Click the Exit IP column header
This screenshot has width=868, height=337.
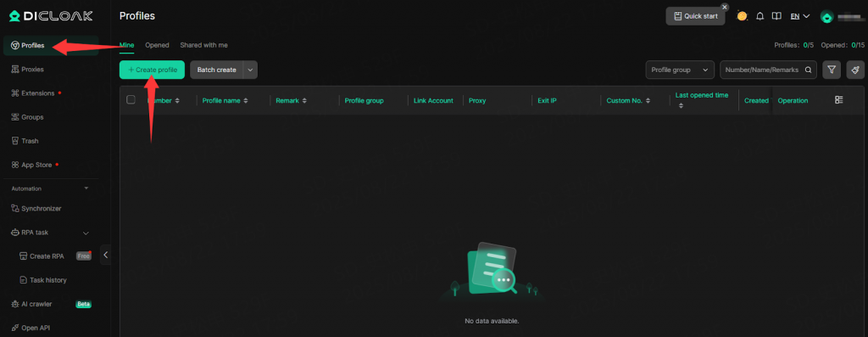click(547, 100)
